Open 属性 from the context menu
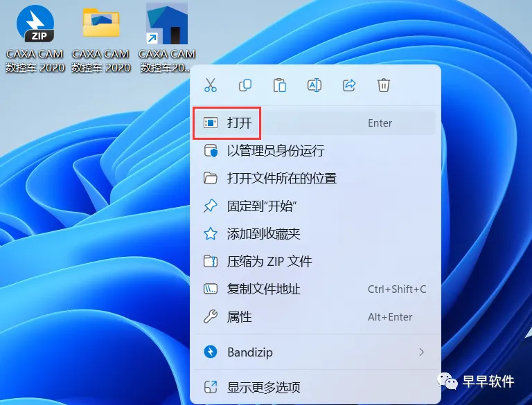The image size is (532, 405). (315, 317)
